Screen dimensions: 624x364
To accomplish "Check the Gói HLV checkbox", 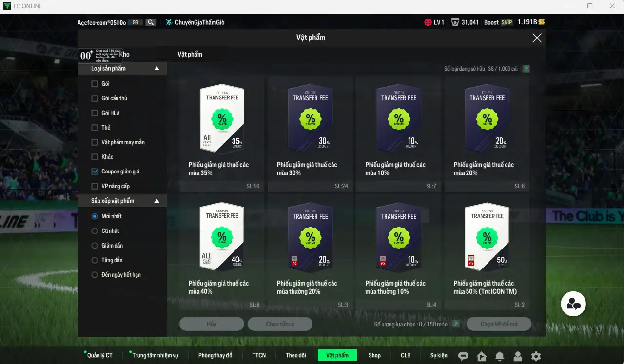I will coord(95,113).
